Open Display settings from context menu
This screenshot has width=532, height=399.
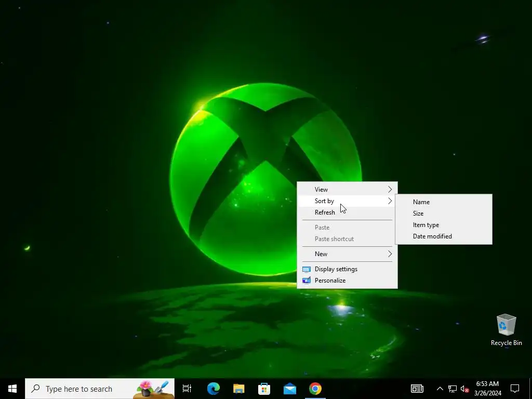coord(347,269)
